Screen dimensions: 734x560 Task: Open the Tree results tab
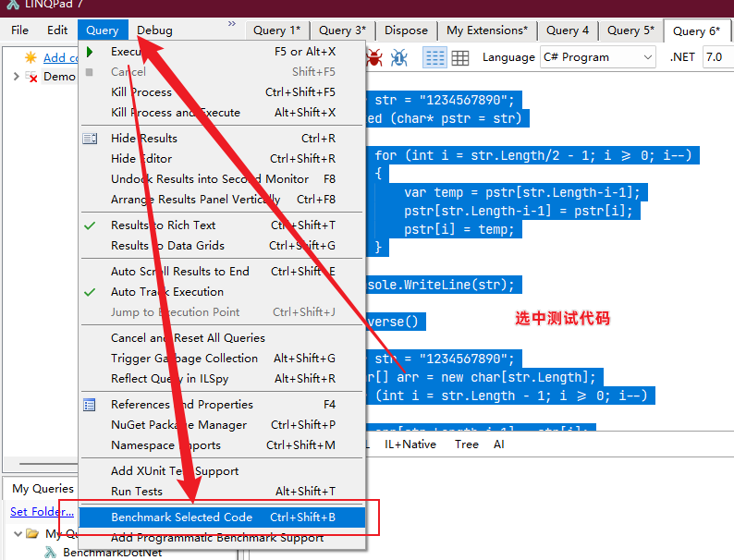point(466,444)
